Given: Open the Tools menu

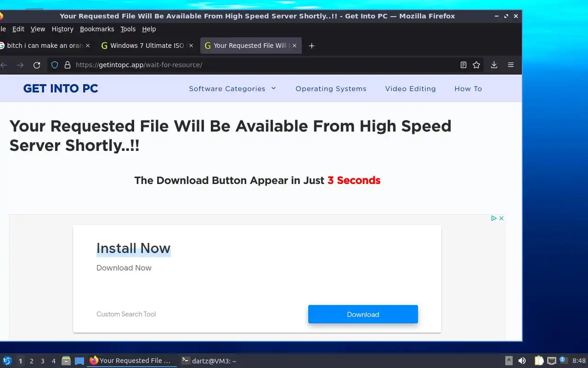Looking at the screenshot, I should coord(128,29).
